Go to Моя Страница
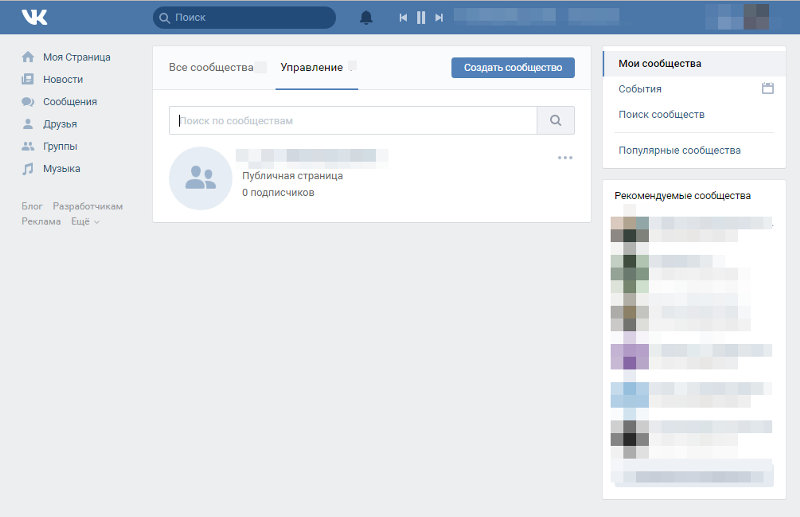 (x=76, y=57)
